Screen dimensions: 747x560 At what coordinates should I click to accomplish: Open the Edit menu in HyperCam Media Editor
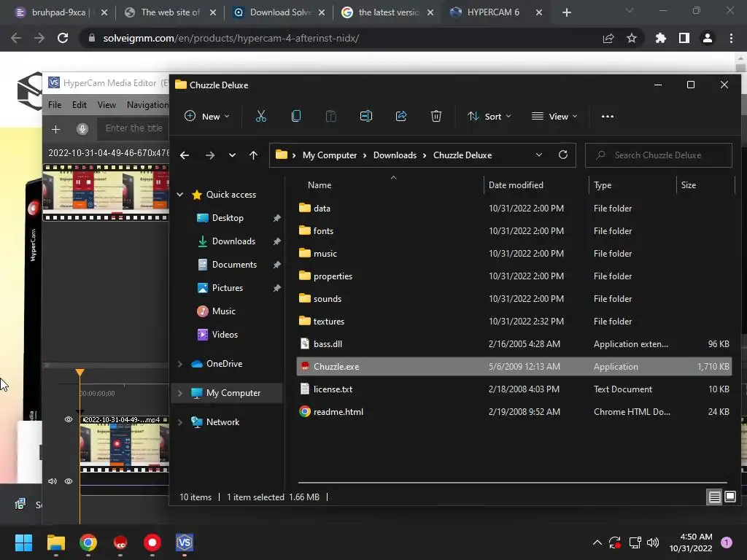point(79,105)
